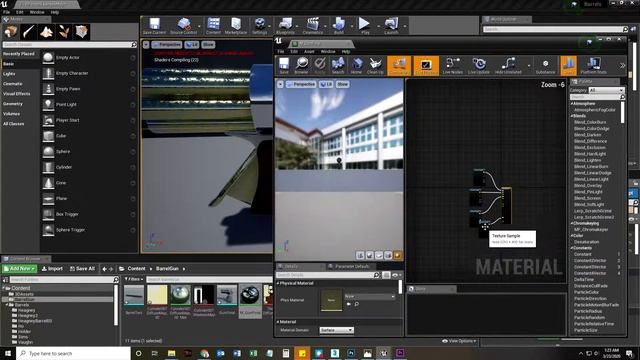Toggle the Connectors toolbar button
The image size is (640, 360).
[399, 66]
